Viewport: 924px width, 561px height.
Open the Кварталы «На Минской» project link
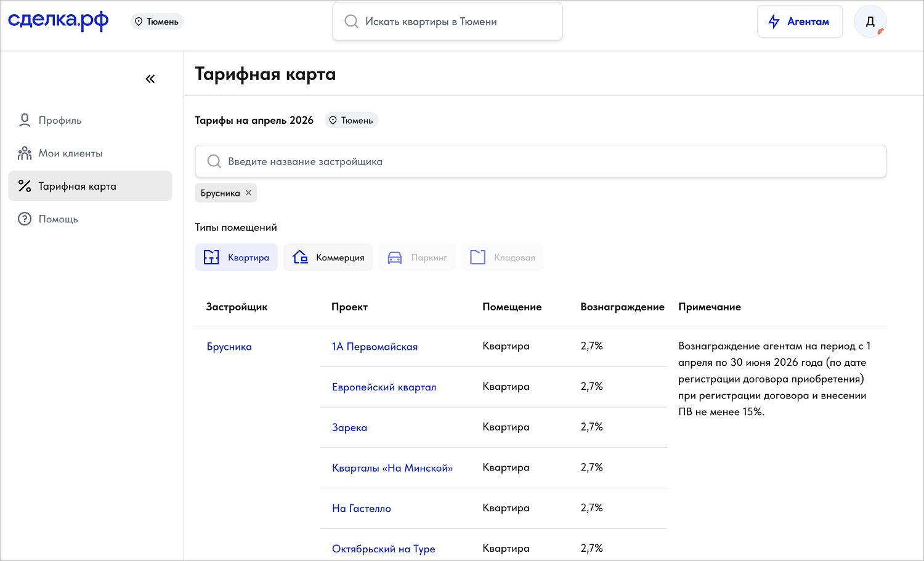pyautogui.click(x=392, y=468)
